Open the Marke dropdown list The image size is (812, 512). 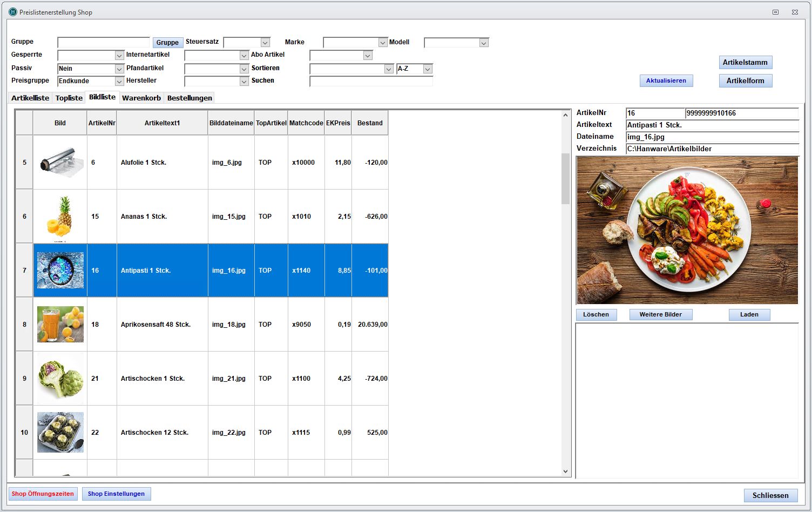click(383, 42)
